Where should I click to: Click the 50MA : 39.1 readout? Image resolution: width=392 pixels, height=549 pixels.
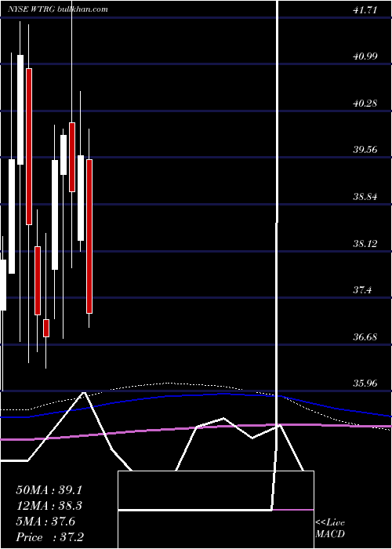49,490
